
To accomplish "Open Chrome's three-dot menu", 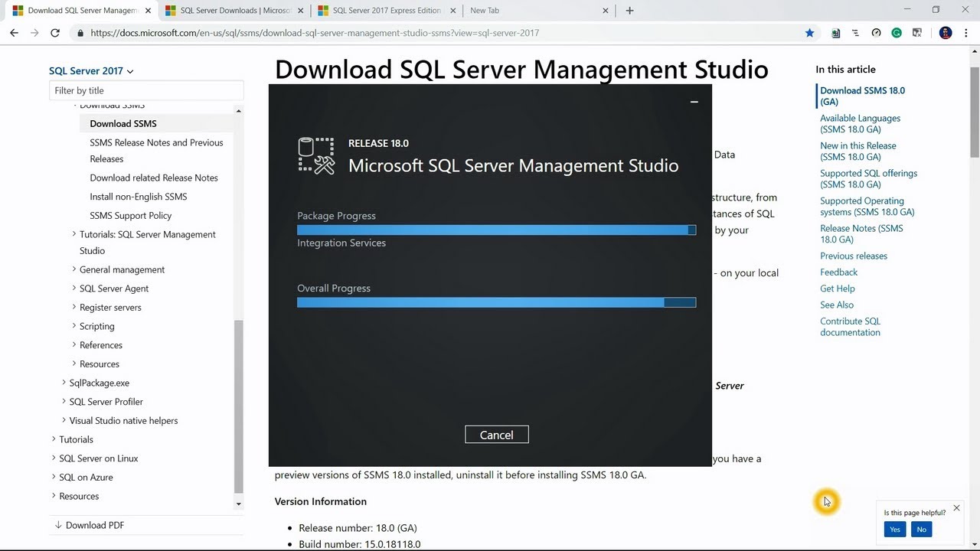I will (x=965, y=33).
